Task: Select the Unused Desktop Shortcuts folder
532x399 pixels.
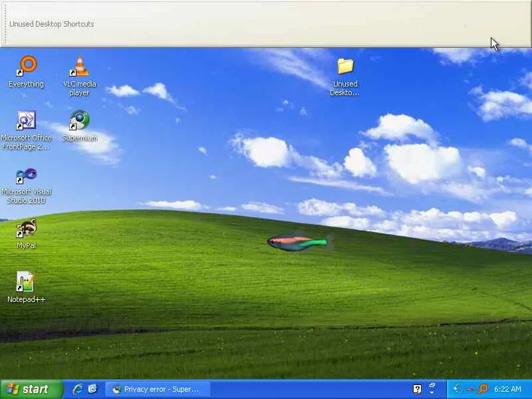Action: pos(345,76)
